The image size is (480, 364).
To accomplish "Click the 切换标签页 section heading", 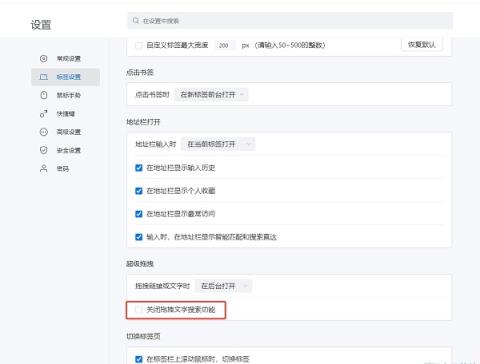I will [x=143, y=336].
